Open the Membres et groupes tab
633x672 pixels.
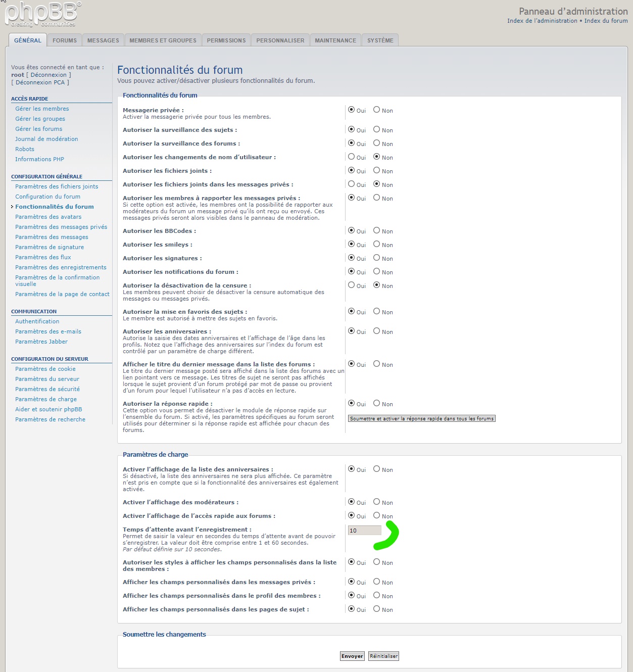tap(163, 40)
